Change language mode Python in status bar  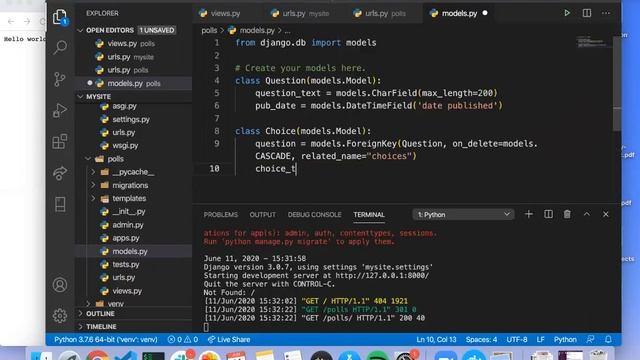tap(565, 340)
